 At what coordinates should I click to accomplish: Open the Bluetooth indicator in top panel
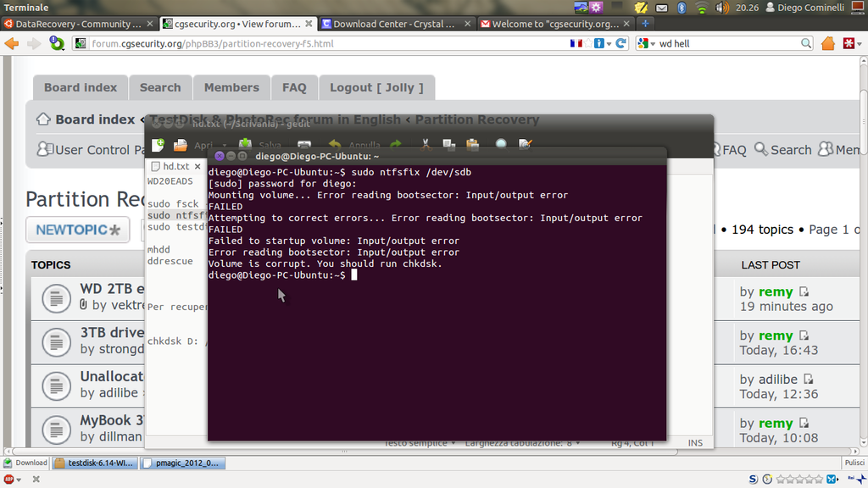[x=682, y=8]
